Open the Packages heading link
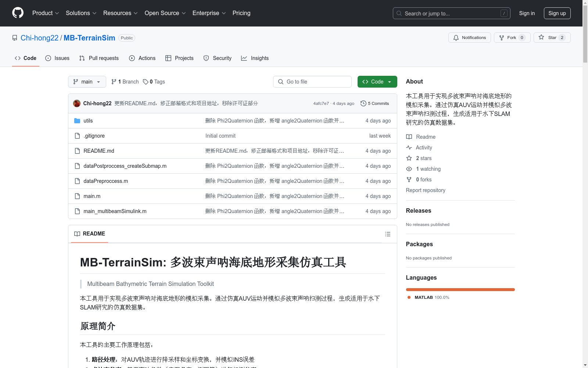Screen dimensions: 588x368 419,244
